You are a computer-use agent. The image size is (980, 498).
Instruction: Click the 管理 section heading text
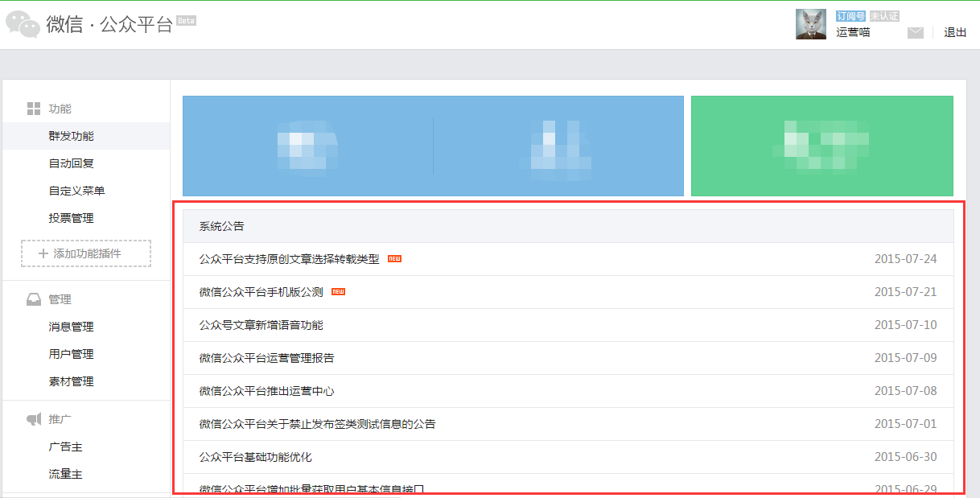60,299
